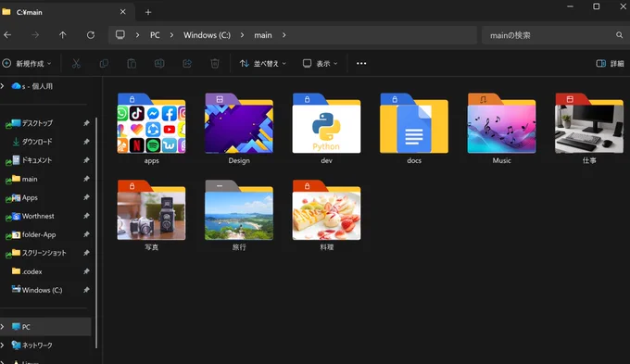
Task: Close the C:¥main tab
Action: click(123, 12)
